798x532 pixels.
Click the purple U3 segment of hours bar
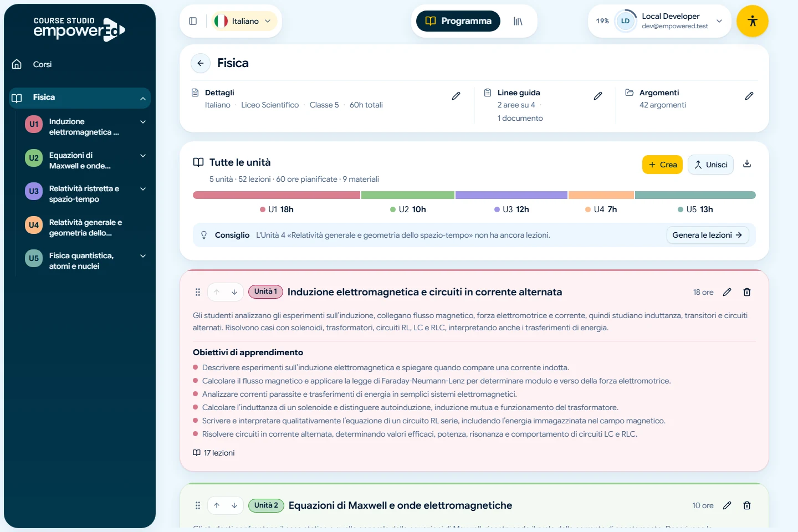click(x=511, y=195)
